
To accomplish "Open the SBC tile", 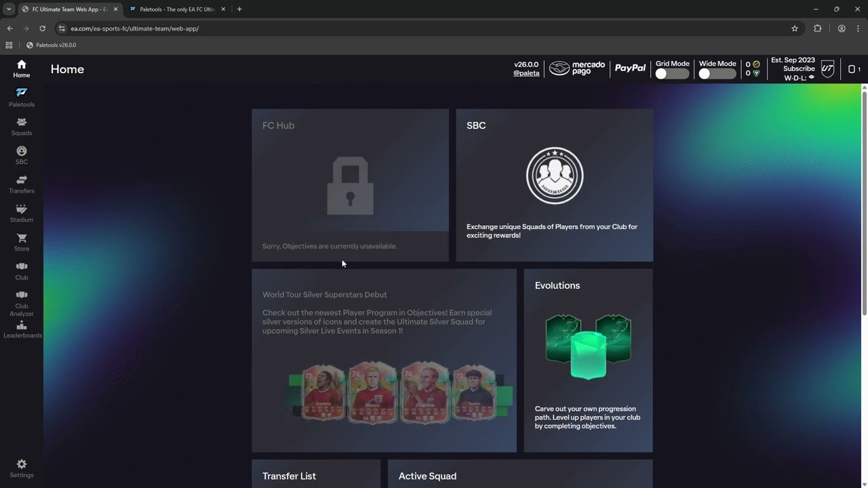I will [x=555, y=185].
